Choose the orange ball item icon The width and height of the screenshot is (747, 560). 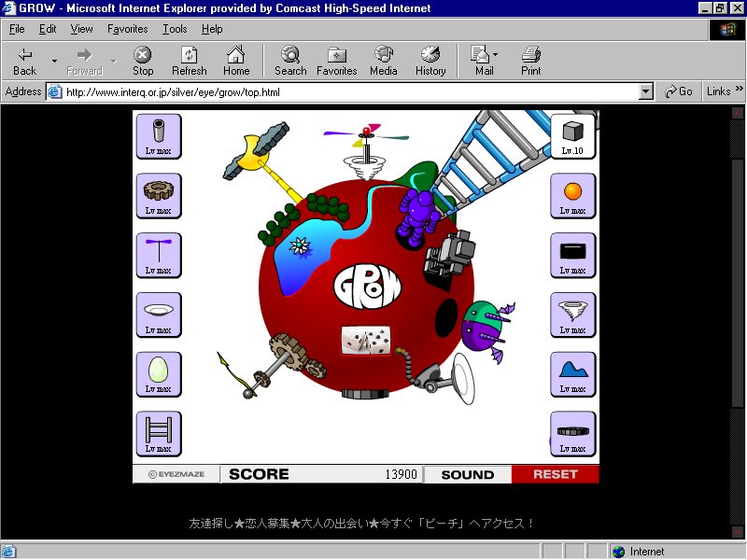pos(572,196)
